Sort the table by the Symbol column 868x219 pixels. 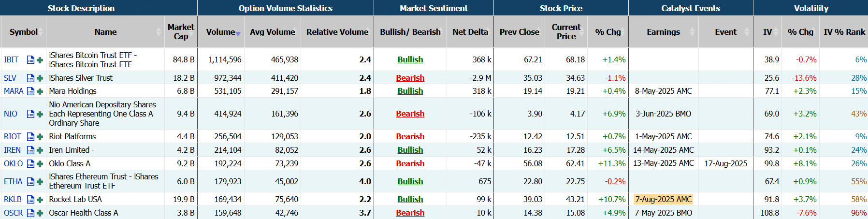(x=23, y=32)
